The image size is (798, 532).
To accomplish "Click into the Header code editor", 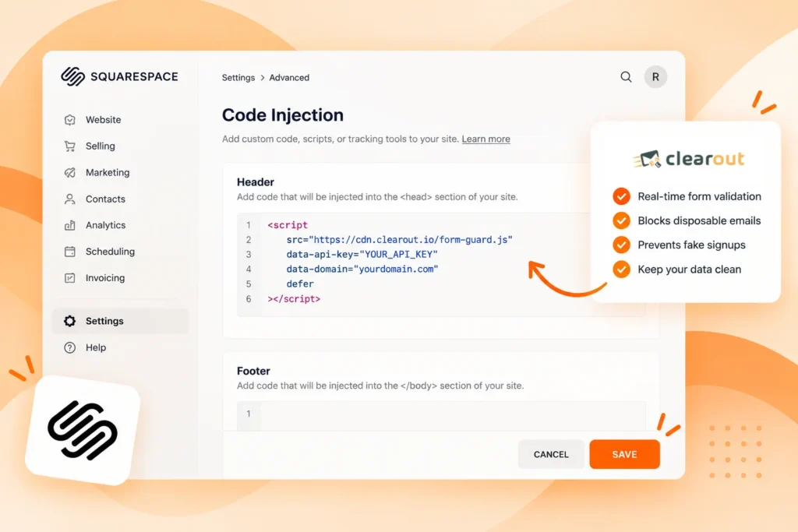I will [x=441, y=265].
